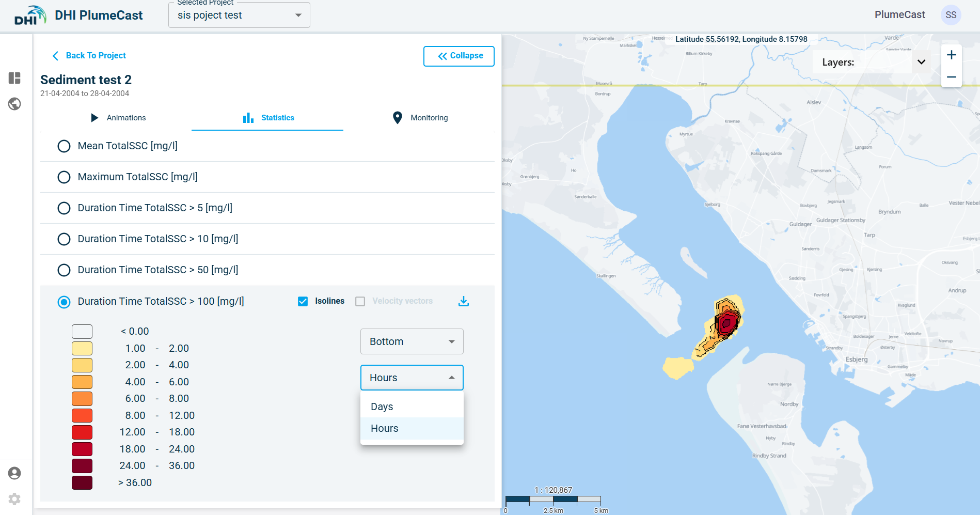
Task: Open settings gear icon in sidebar
Action: (x=14, y=499)
